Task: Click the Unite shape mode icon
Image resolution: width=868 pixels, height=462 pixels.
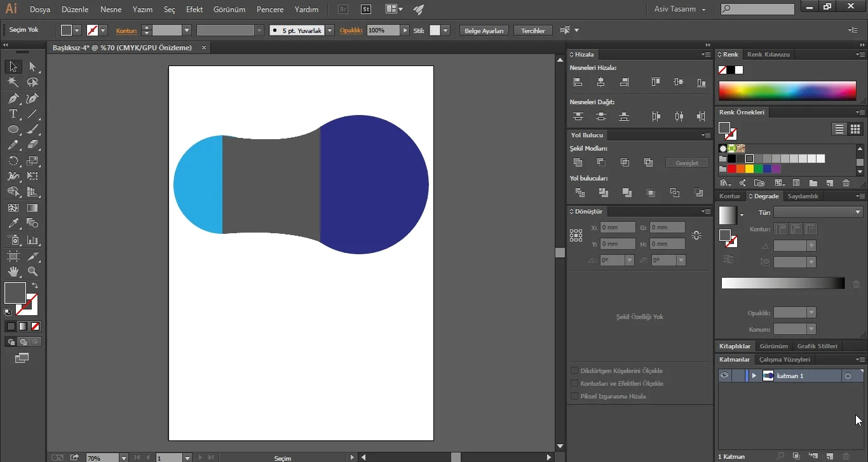Action: point(578,163)
